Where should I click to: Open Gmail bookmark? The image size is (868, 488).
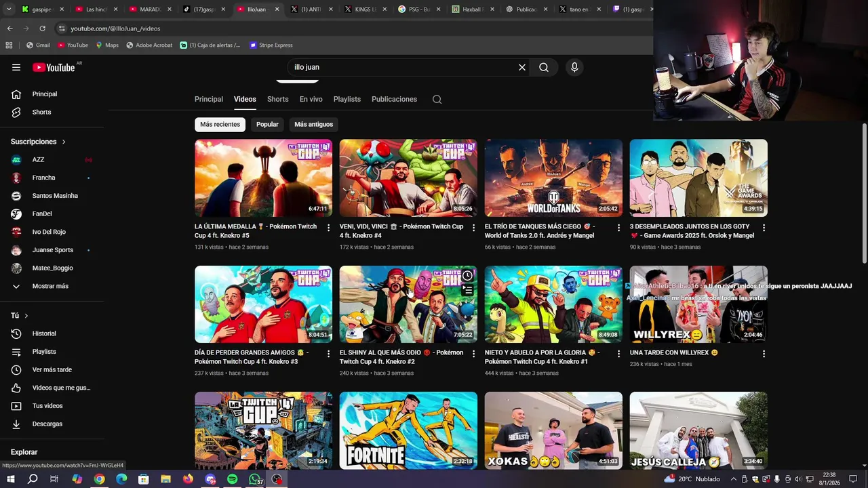pyautogui.click(x=38, y=45)
